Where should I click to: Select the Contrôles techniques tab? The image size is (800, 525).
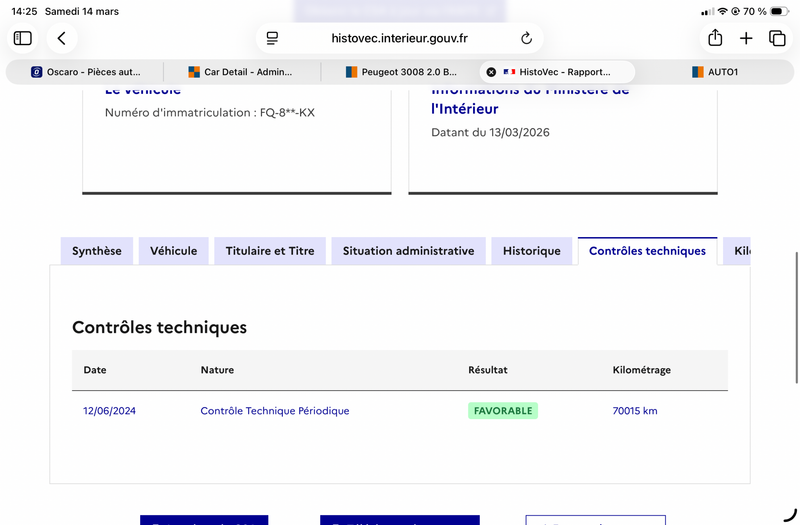[647, 251]
